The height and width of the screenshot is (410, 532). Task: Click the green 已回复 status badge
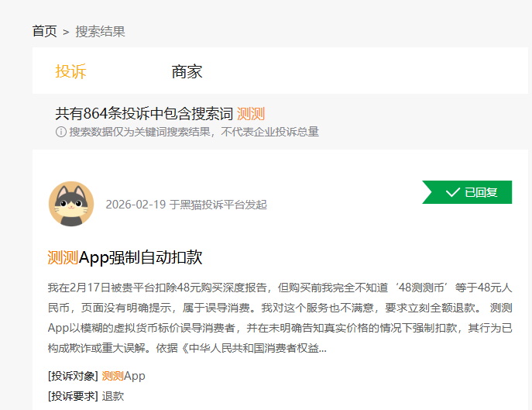pos(468,192)
